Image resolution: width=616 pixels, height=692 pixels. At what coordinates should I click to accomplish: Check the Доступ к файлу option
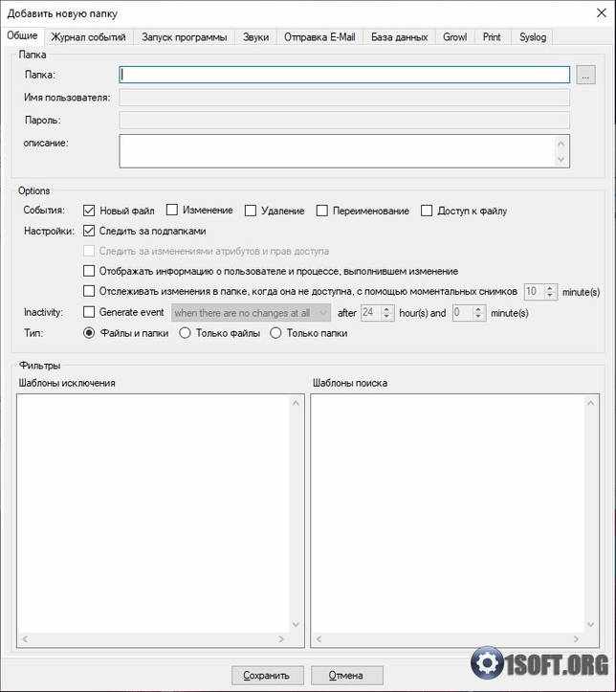tap(427, 211)
